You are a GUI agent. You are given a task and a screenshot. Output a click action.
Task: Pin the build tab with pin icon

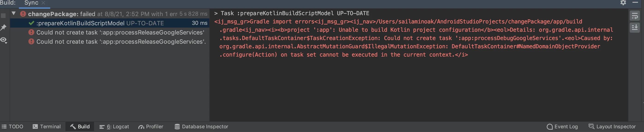point(3,27)
